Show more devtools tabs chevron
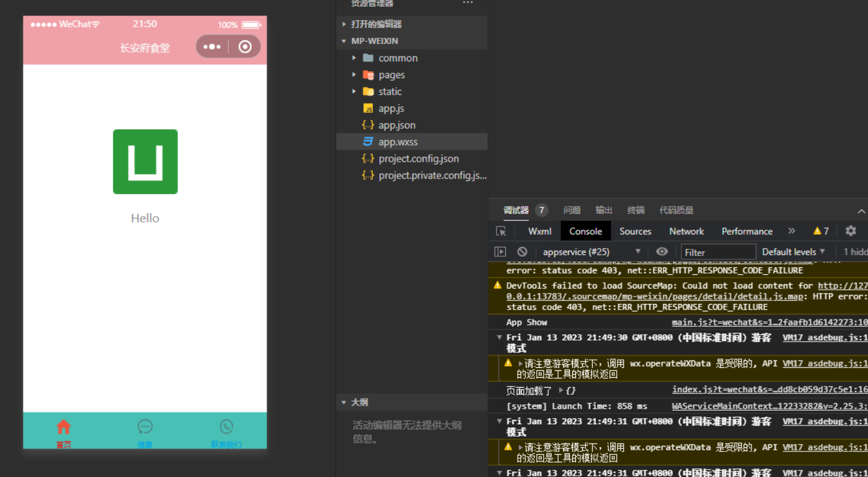The height and width of the screenshot is (477, 868). click(x=792, y=231)
